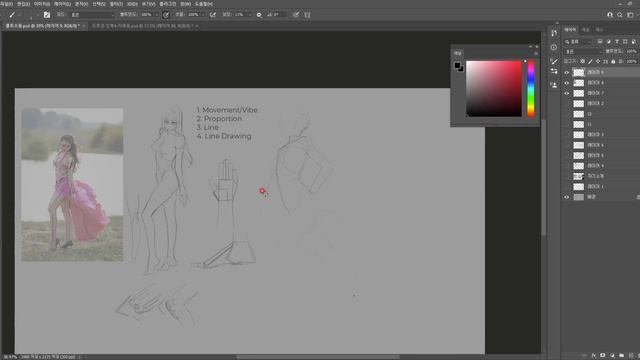Open Color panel options menu
The height and width of the screenshot is (360, 640).
(536, 53)
